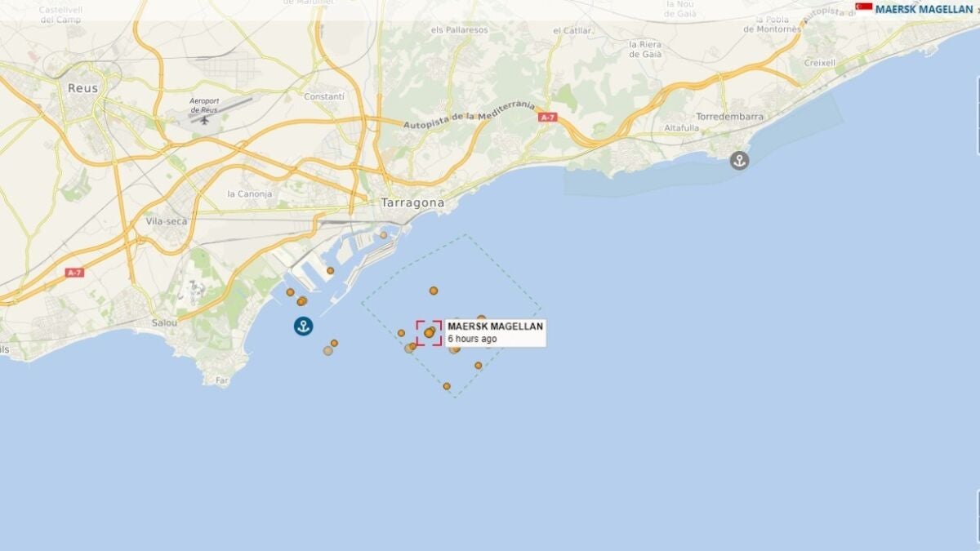Click the Singapore flag beside MAERSK MAGELLAN
980x551 pixels.
point(864,9)
